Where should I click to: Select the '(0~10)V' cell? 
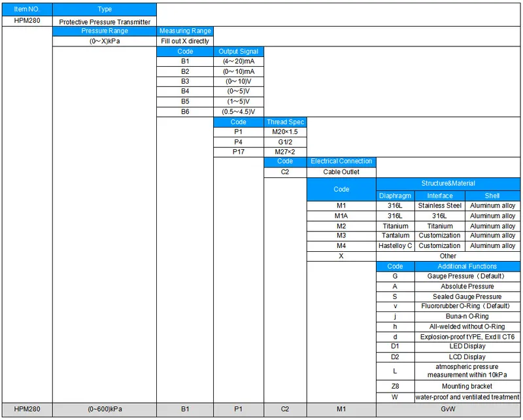(x=239, y=82)
